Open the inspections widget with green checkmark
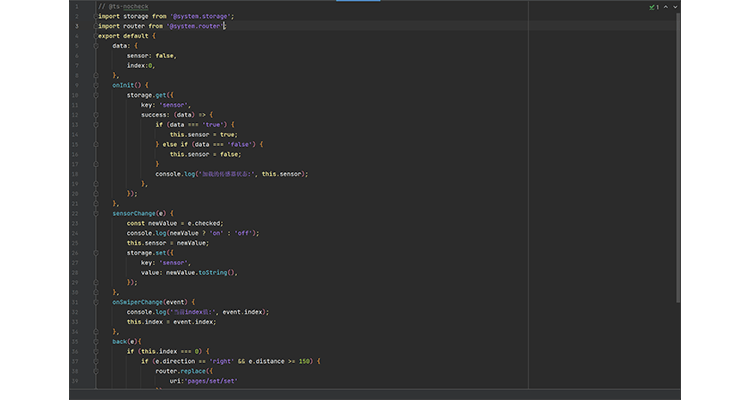 click(x=653, y=6)
